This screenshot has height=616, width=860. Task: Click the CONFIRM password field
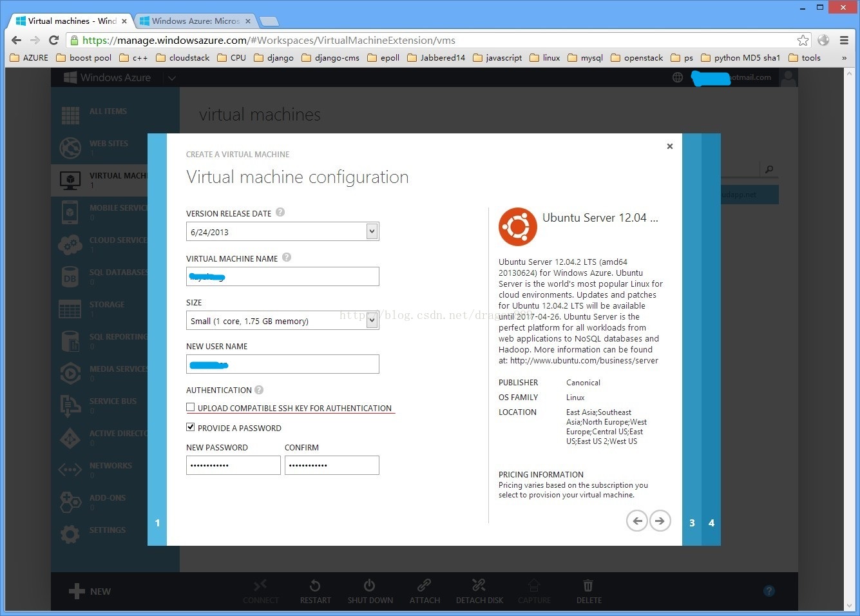click(332, 465)
